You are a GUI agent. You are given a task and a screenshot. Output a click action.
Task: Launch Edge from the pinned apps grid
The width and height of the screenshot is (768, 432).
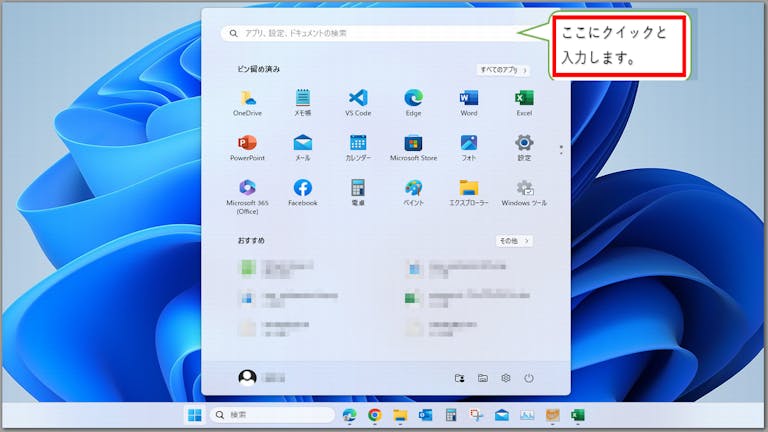click(413, 103)
